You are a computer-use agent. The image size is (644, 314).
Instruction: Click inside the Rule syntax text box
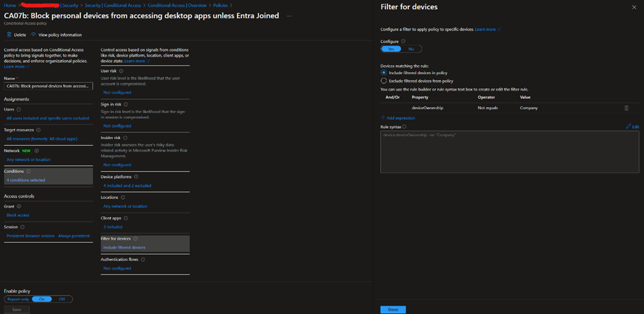click(x=510, y=152)
